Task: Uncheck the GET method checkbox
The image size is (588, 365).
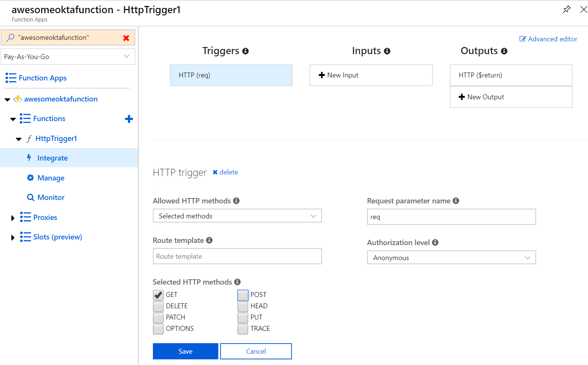Action: (x=158, y=295)
